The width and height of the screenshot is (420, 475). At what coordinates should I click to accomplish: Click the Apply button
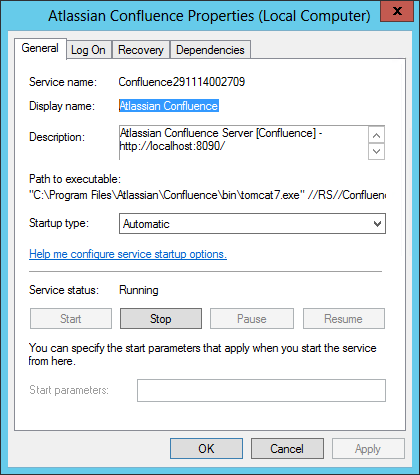click(x=368, y=449)
